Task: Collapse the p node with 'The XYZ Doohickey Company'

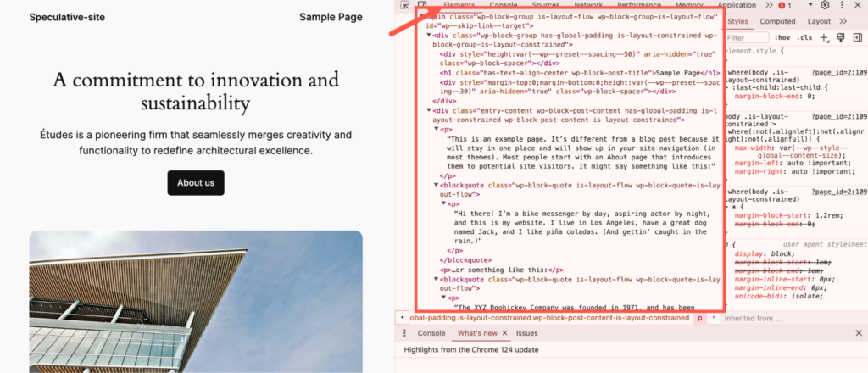Action: coord(444,298)
